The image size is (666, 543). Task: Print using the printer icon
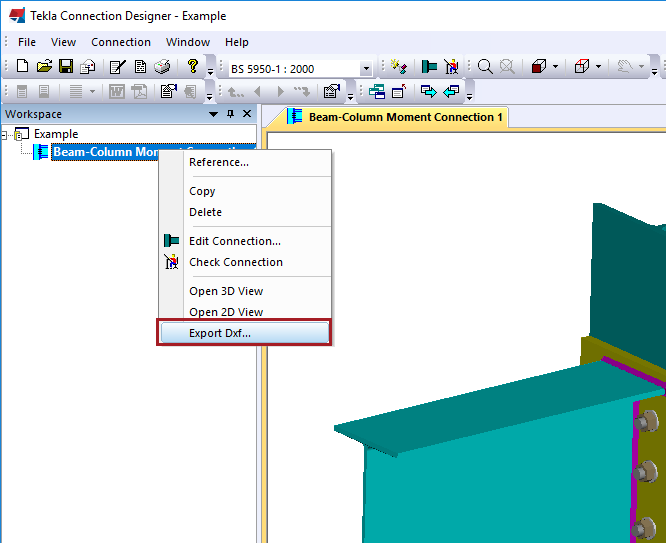(x=162, y=67)
